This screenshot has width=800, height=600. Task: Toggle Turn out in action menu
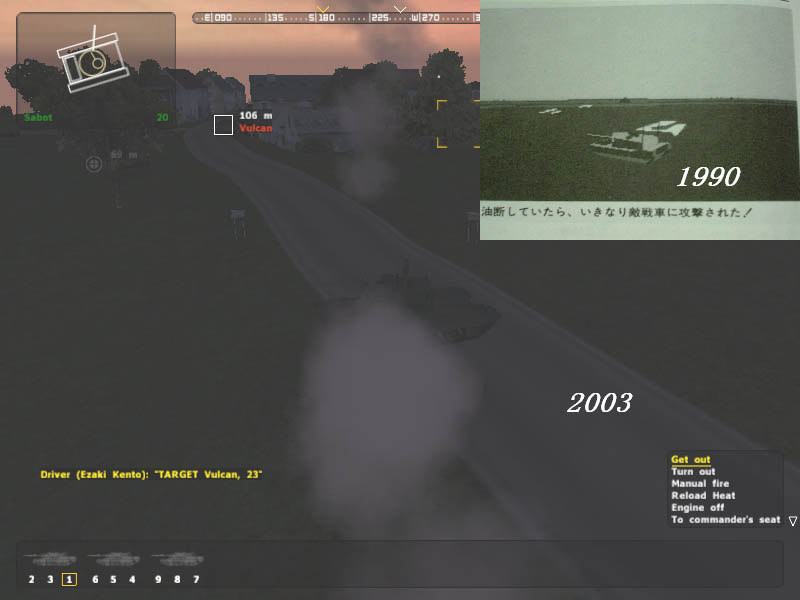point(694,472)
